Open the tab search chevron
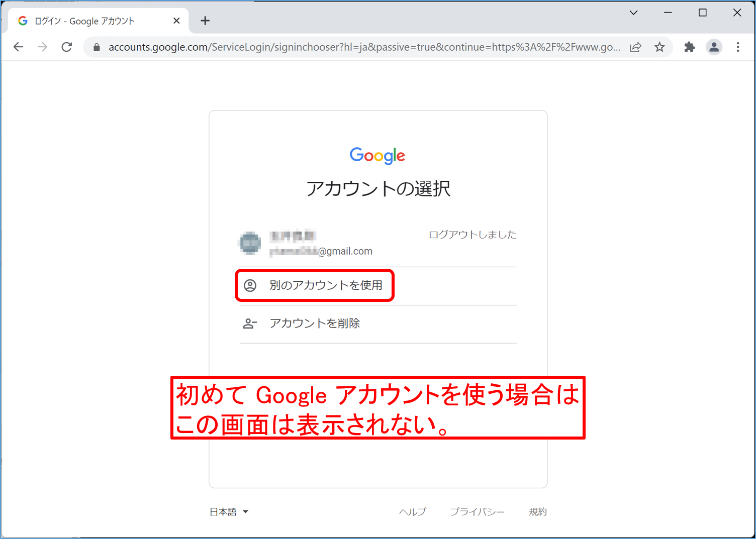This screenshot has width=756, height=539. (x=634, y=13)
